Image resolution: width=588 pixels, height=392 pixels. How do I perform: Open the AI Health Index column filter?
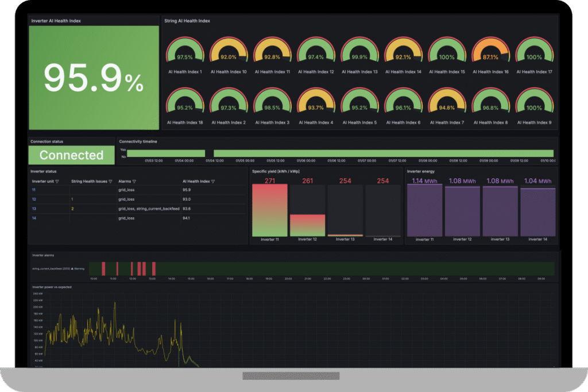pos(213,181)
